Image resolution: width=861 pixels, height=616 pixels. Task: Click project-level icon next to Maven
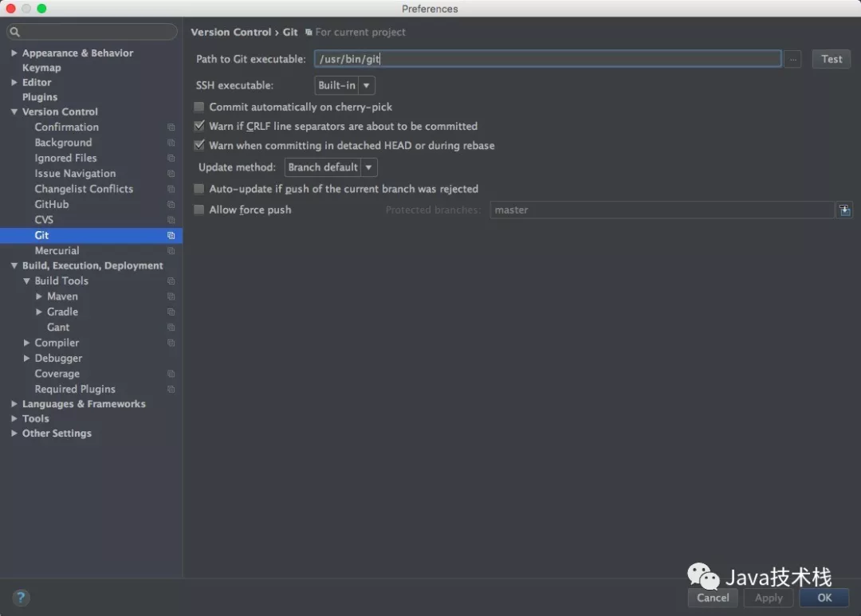[171, 296]
